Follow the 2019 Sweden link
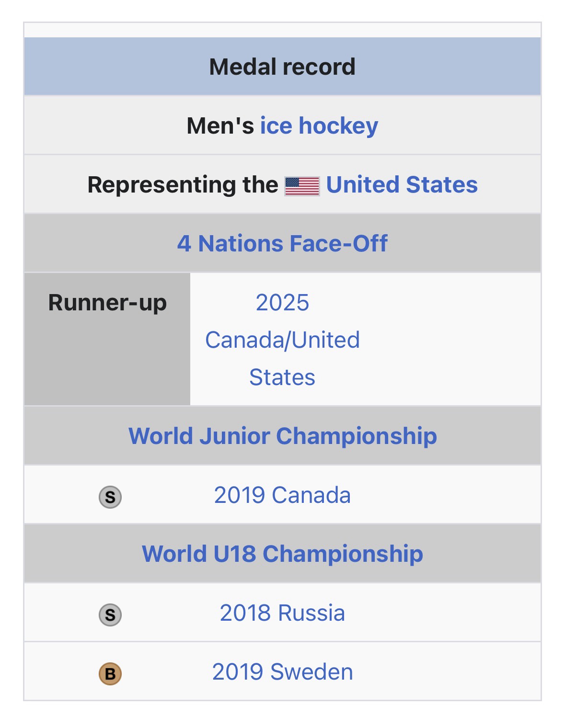The image size is (565, 728). coord(282,672)
